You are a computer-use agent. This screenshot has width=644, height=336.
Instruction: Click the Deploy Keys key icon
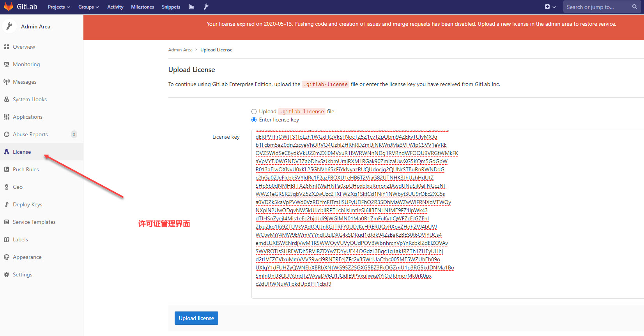click(7, 204)
